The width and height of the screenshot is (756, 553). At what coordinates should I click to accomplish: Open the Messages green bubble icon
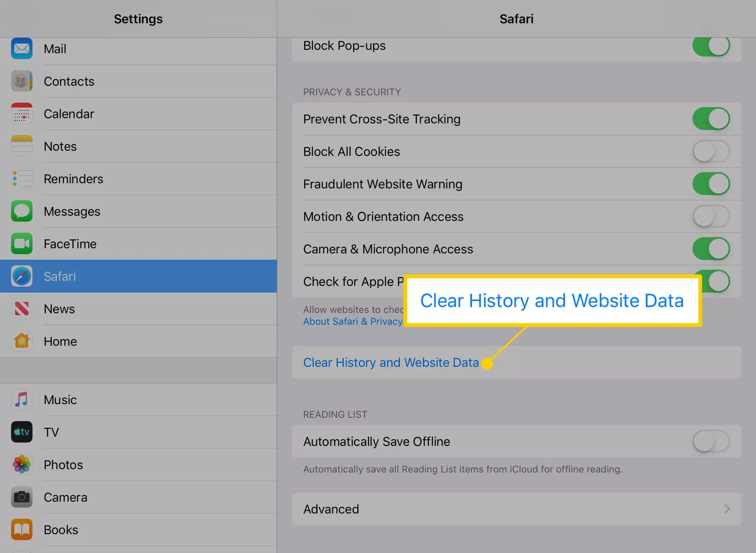coord(22,211)
